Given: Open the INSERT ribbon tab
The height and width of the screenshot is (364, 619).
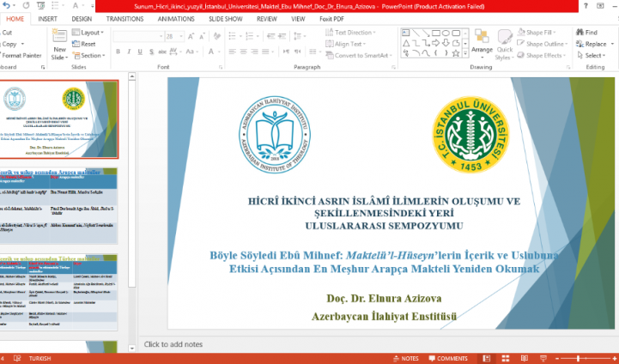Looking at the screenshot, I should (48, 19).
